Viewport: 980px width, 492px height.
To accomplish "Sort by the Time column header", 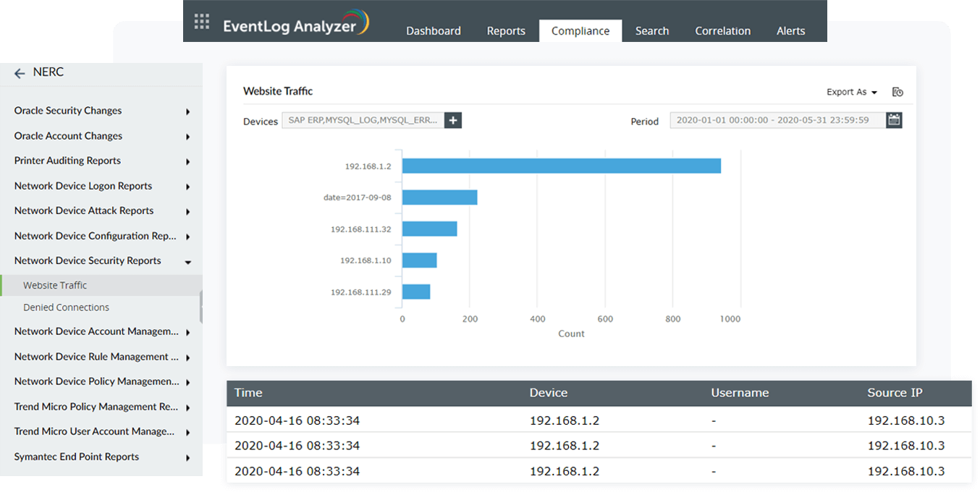I will (248, 393).
